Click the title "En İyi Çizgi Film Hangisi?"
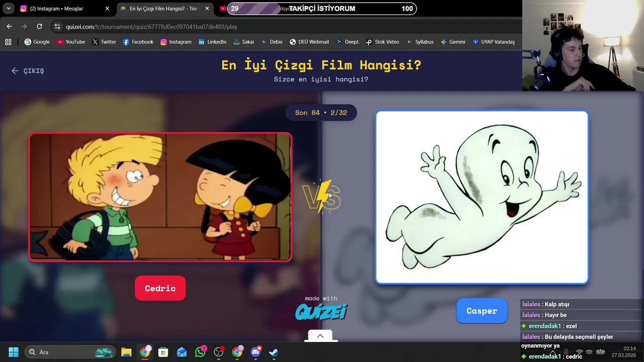Screen dimensions: 644x362 [321, 65]
